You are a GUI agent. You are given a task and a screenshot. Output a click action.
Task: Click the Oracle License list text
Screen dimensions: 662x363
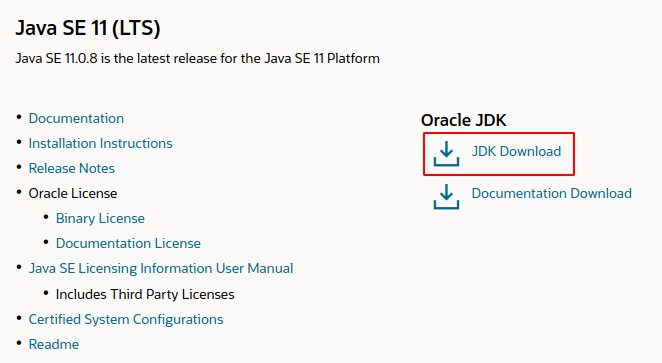[73, 193]
